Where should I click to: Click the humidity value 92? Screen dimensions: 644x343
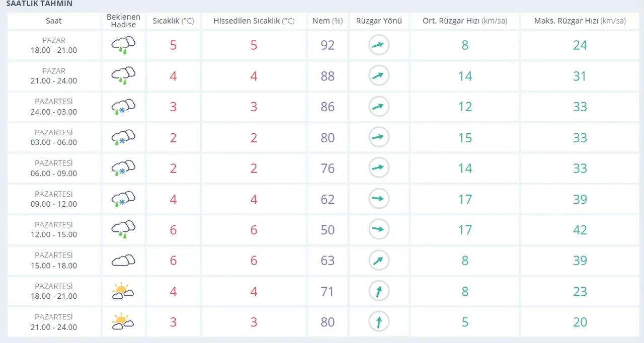pyautogui.click(x=328, y=45)
